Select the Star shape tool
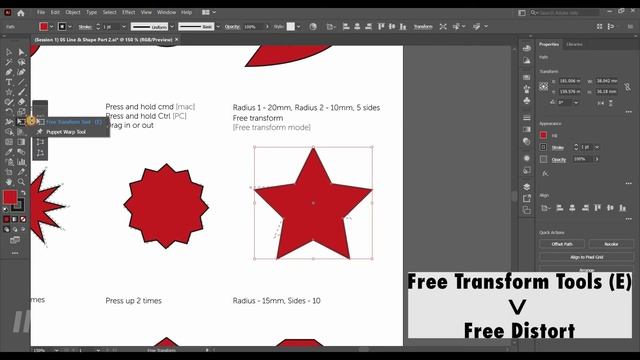Image resolution: width=640 pixels, height=360 pixels. (x=9, y=92)
